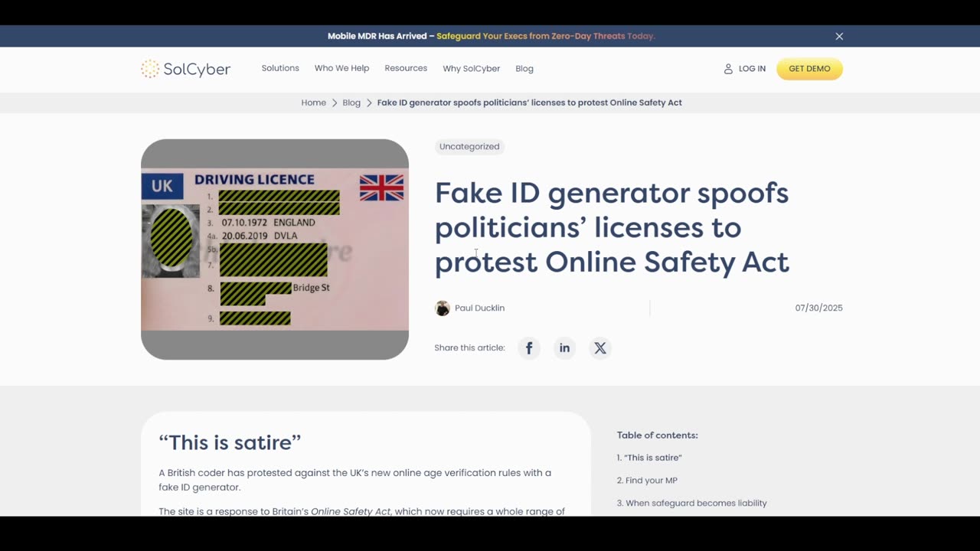Viewport: 980px width, 551px height.
Task: Open the SolCyber logo homepage link
Action: [185, 69]
